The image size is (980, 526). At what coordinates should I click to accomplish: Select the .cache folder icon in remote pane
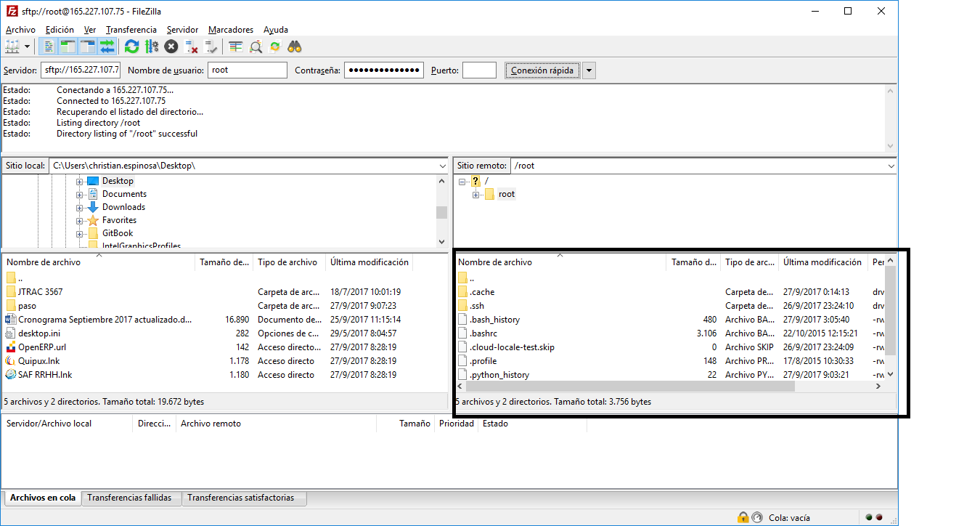[x=463, y=291]
